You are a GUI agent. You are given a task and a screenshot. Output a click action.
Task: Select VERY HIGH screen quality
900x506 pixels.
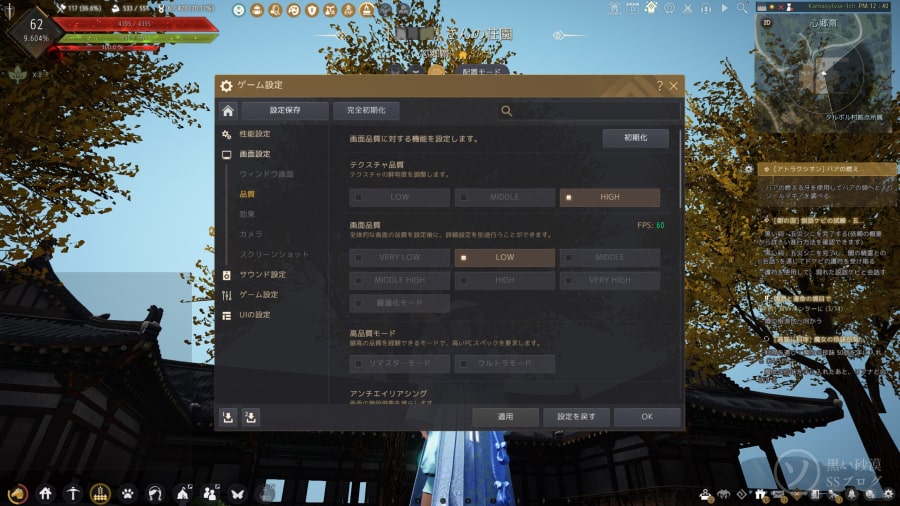[610, 281]
